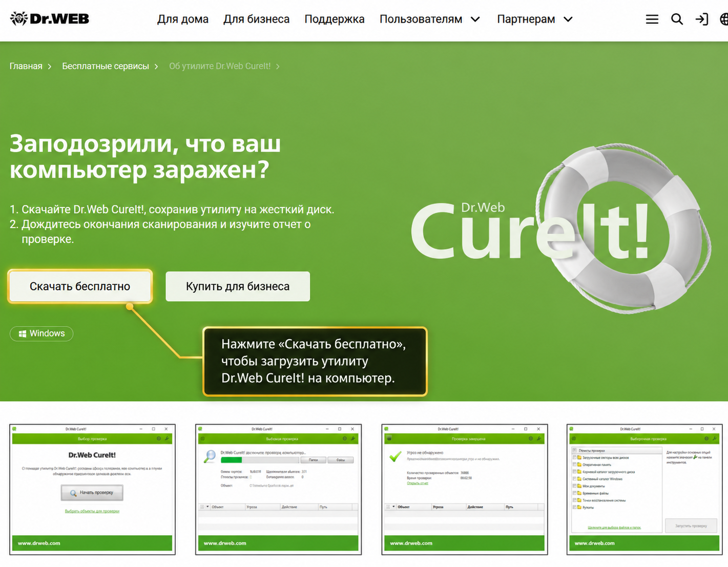728x567 pixels.
Task: Open the Начать проверку screenshot thumbnail
Action: [92, 489]
